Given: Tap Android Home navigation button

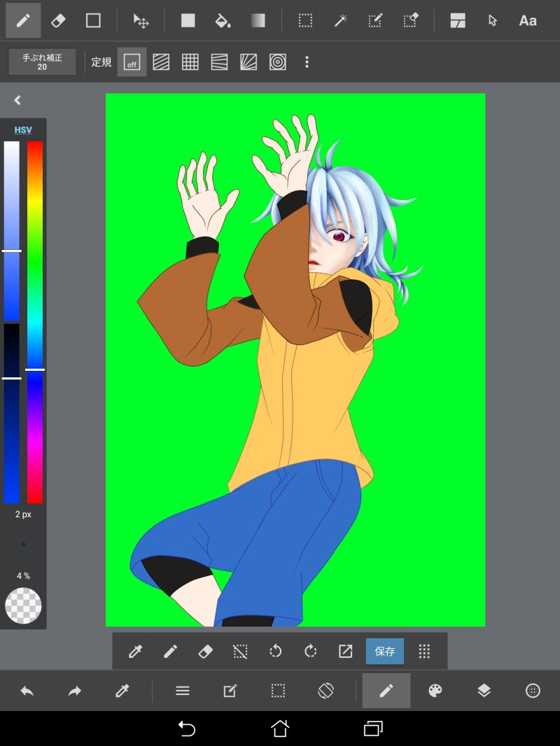Looking at the screenshot, I should (280, 729).
